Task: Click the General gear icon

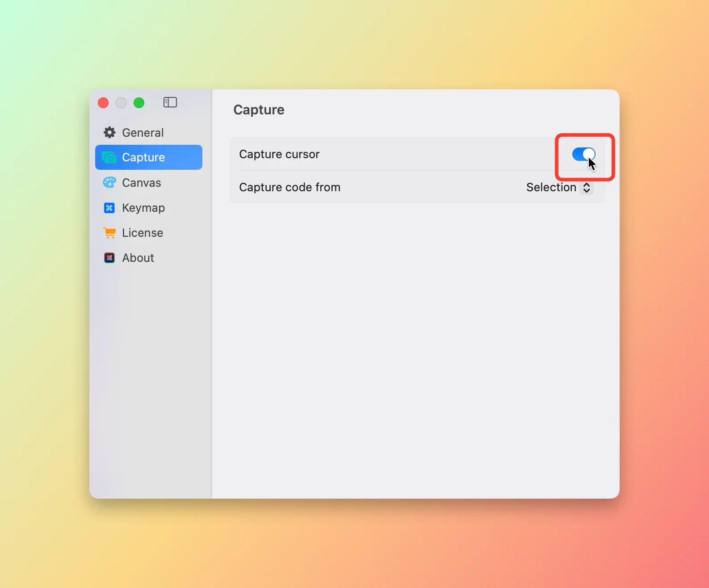Action: (109, 133)
